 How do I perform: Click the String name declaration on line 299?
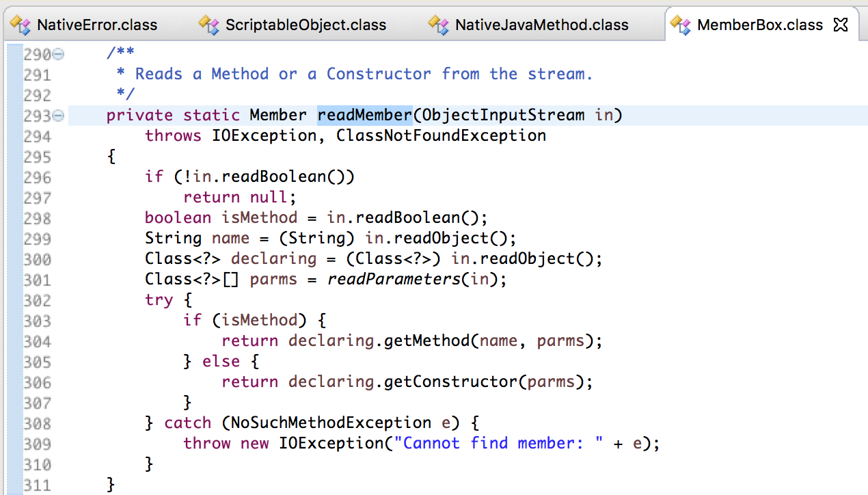point(198,238)
